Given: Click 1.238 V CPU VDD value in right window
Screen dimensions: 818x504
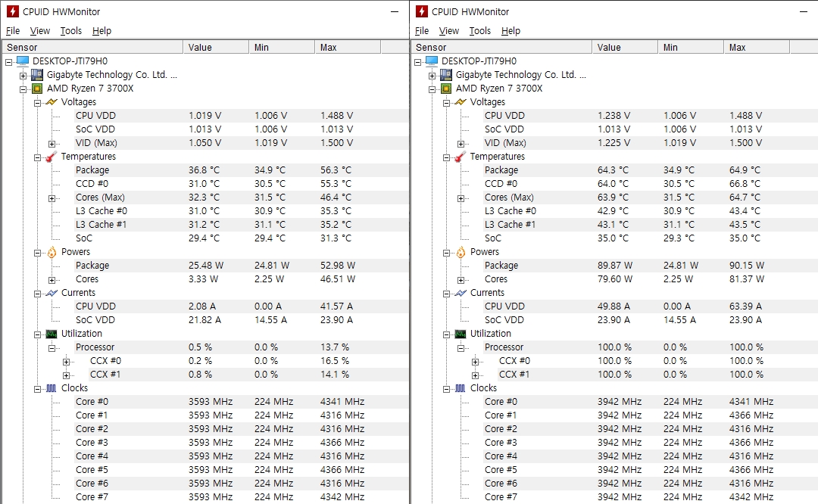Looking at the screenshot, I should tap(613, 116).
